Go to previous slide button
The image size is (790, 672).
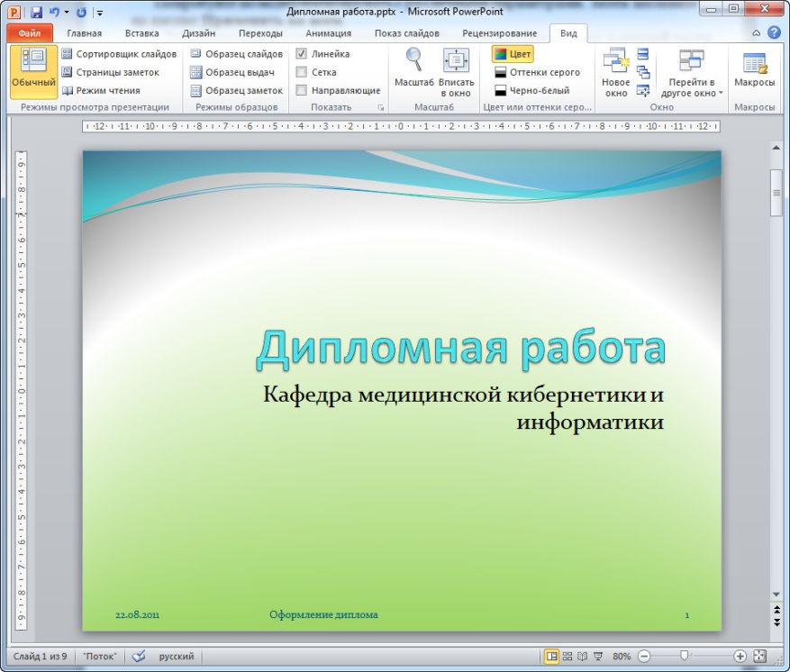[x=776, y=611]
